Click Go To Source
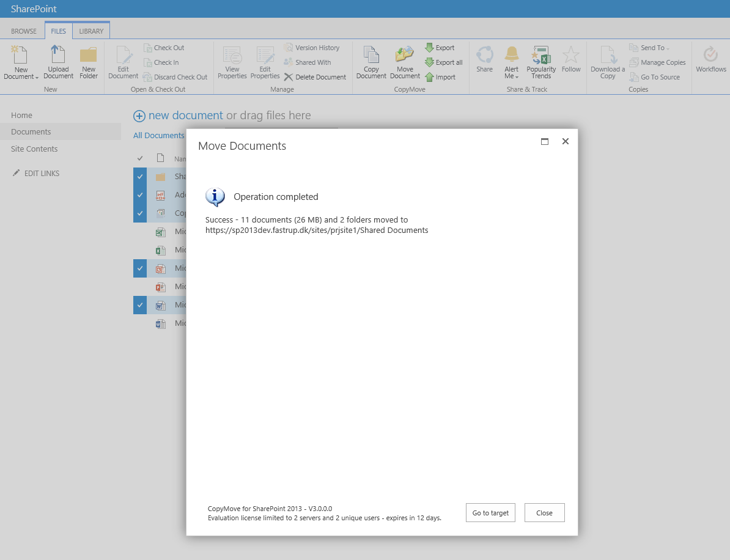 click(x=655, y=77)
